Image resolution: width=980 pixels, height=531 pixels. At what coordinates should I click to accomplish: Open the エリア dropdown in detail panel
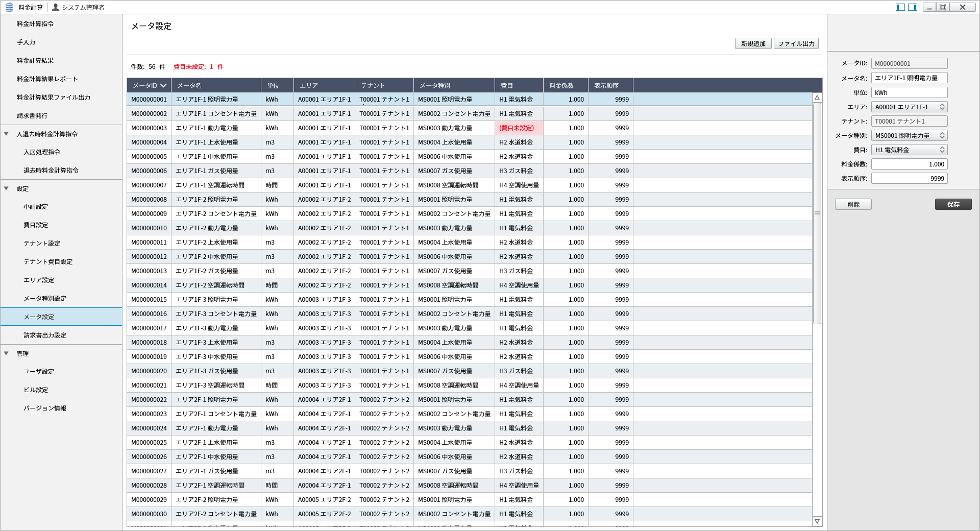(942, 107)
